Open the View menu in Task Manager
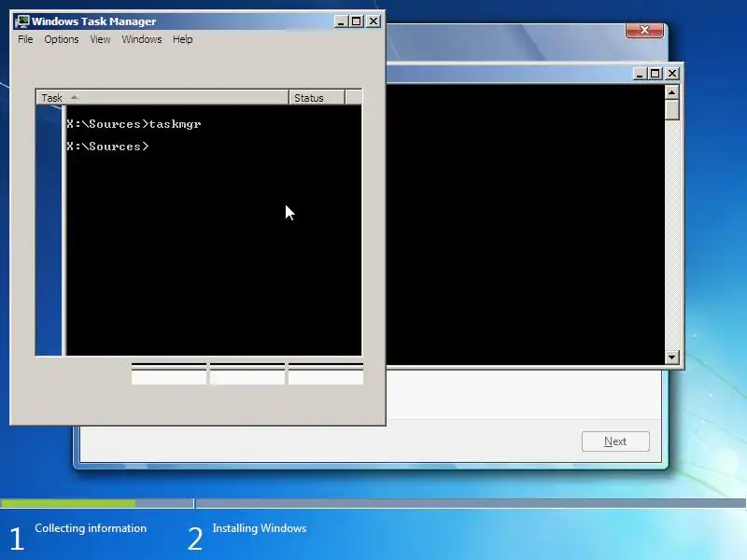The image size is (747, 560). 100,39
